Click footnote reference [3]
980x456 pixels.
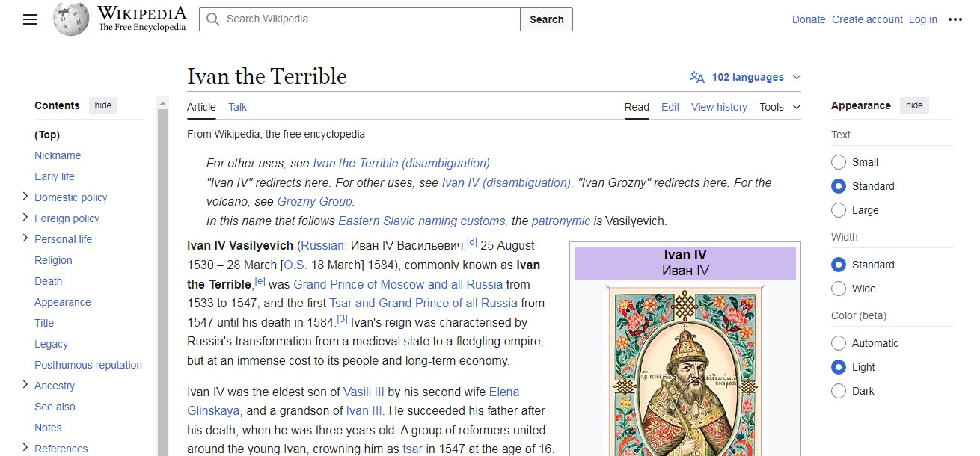(x=342, y=319)
